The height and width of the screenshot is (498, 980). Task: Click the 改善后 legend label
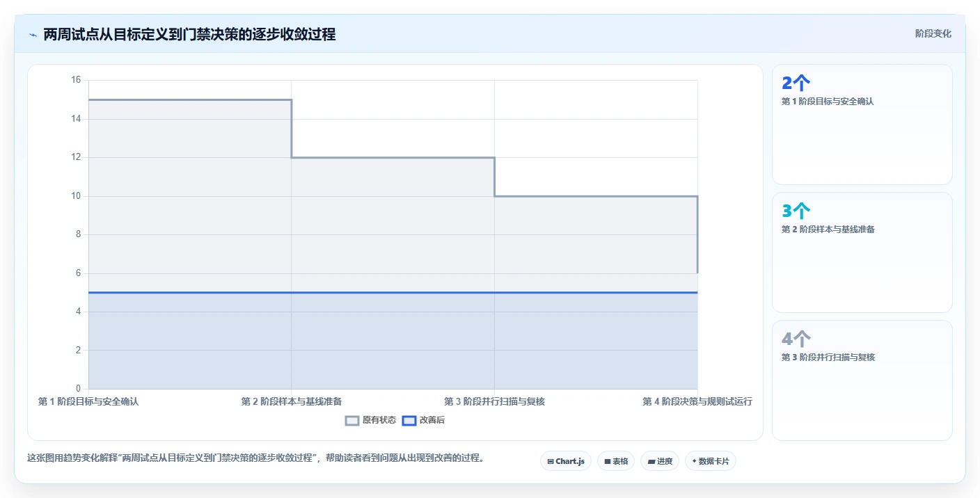point(432,420)
